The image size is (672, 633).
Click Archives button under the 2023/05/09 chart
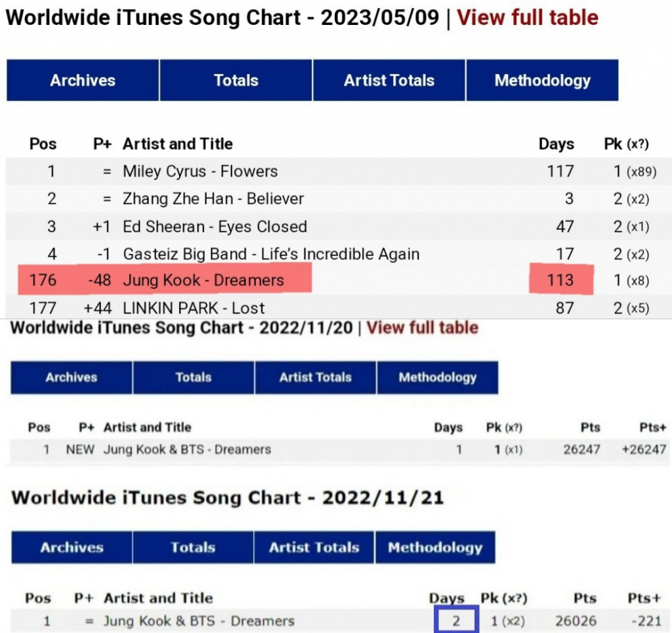click(83, 80)
